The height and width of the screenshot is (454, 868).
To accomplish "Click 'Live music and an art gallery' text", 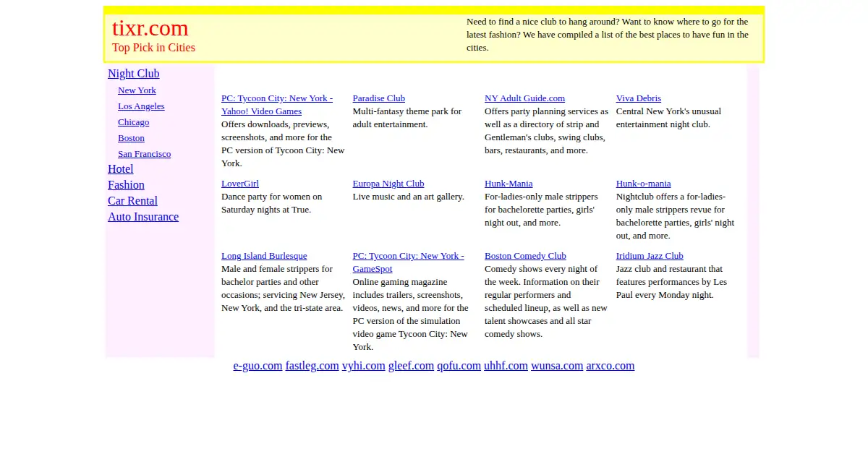I will click(x=409, y=197).
